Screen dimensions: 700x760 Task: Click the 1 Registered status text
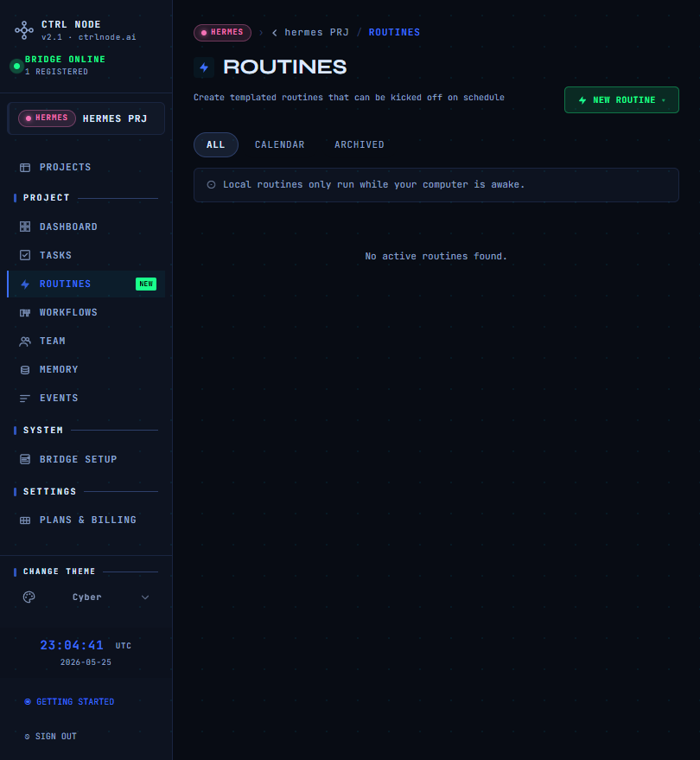[56, 72]
